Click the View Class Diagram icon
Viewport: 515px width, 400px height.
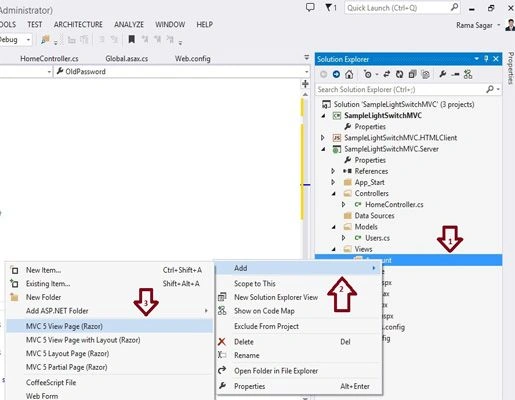(x=468, y=74)
